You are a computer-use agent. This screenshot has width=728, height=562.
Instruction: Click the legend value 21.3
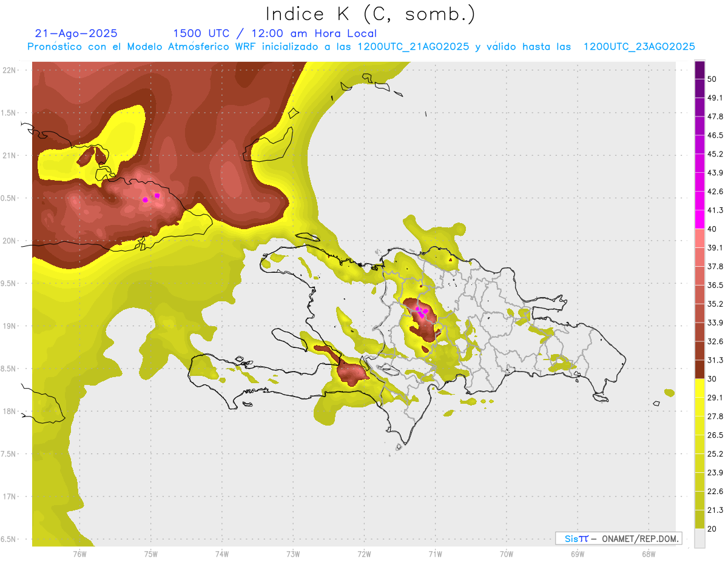click(x=715, y=510)
